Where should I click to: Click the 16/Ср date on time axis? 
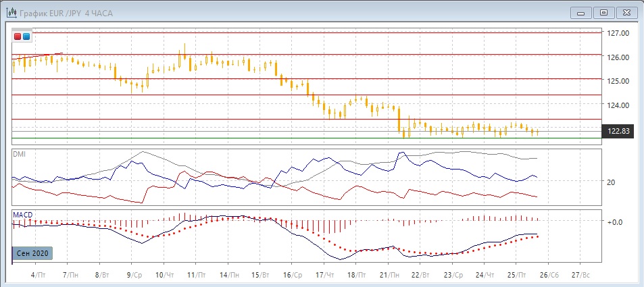pyautogui.click(x=293, y=276)
